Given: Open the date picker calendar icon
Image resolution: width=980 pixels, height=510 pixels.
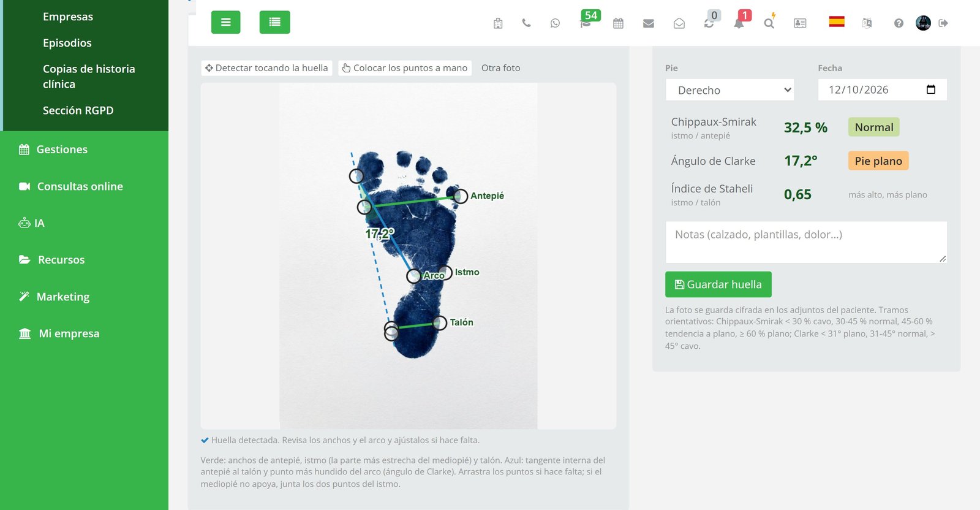Looking at the screenshot, I should [x=931, y=89].
